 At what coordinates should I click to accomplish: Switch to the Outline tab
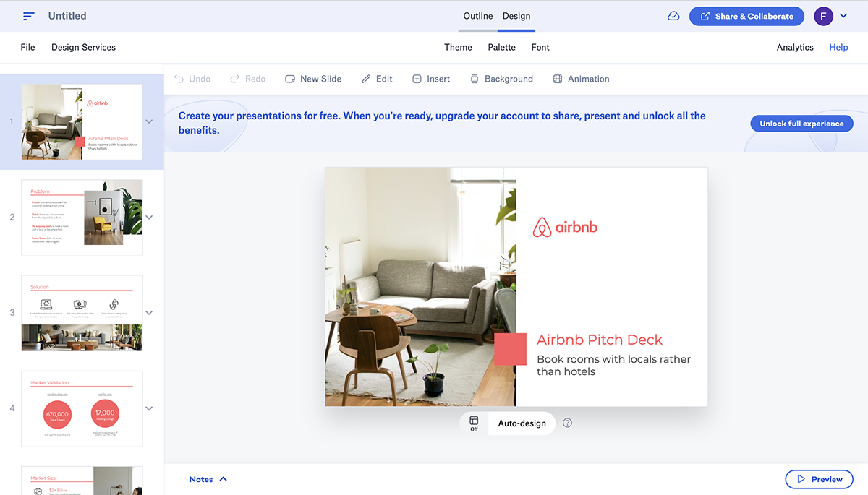click(477, 15)
